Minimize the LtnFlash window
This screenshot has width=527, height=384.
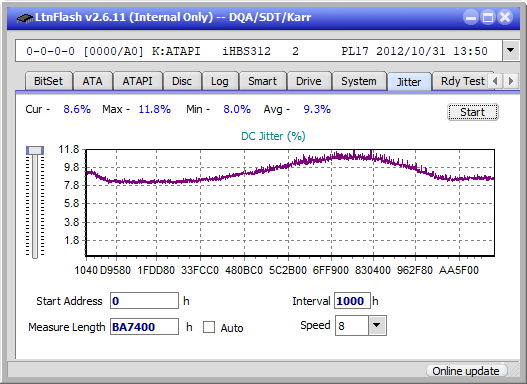(471, 17)
